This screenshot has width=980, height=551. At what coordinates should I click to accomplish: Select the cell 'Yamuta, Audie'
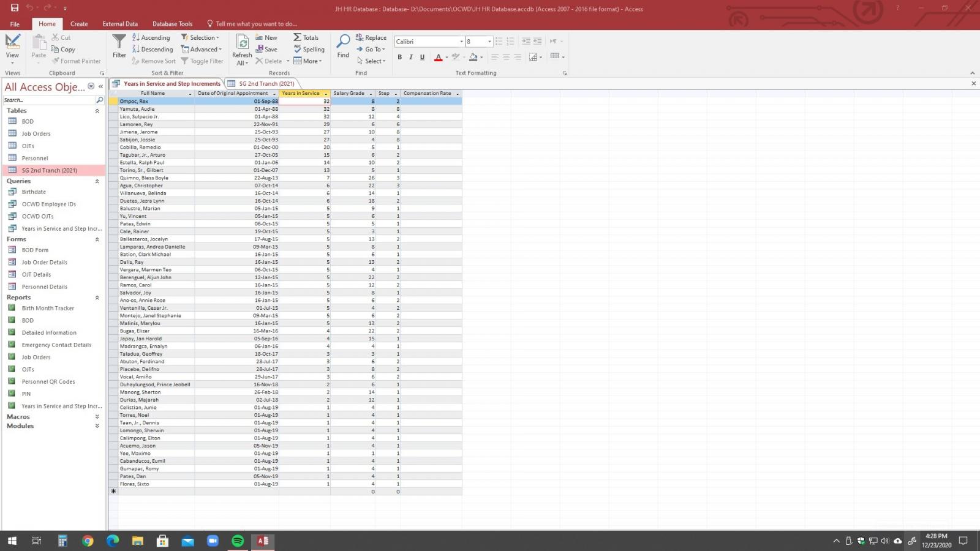[x=156, y=109]
